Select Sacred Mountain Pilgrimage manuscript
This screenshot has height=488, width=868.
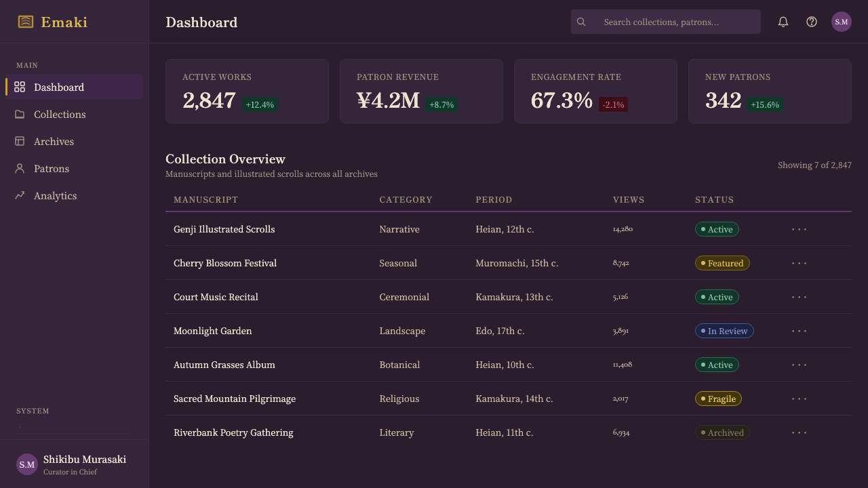click(x=235, y=399)
